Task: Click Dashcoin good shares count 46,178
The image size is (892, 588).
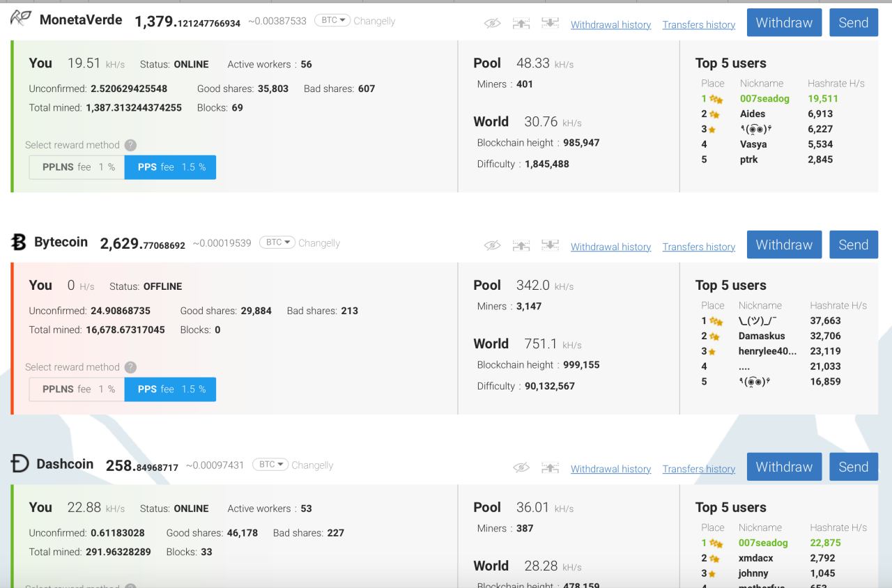Action: coord(243,534)
